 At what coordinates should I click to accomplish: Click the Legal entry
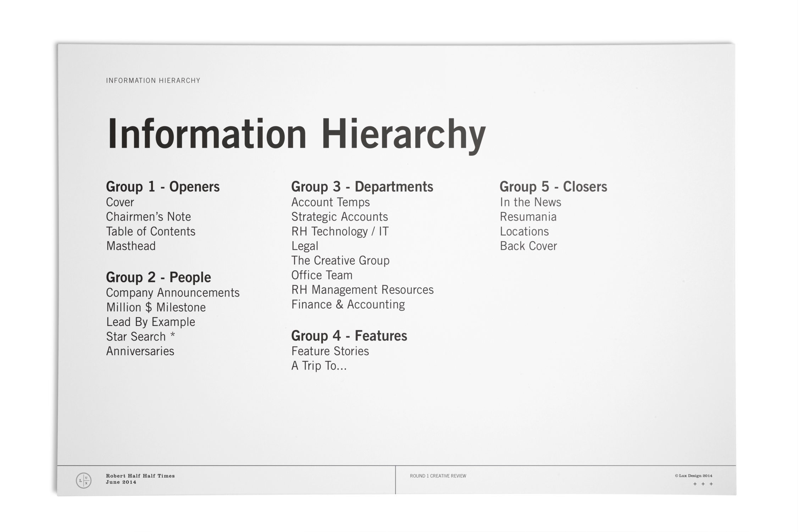click(305, 246)
